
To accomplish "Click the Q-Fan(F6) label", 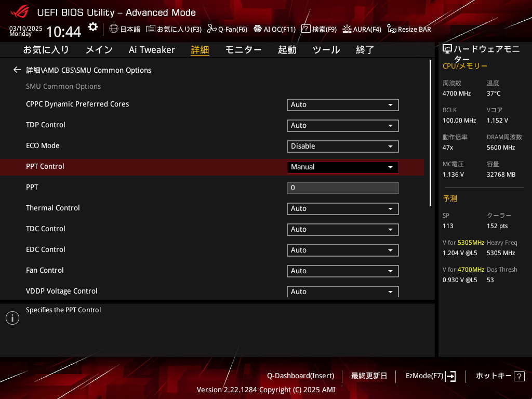I will coord(232,29).
